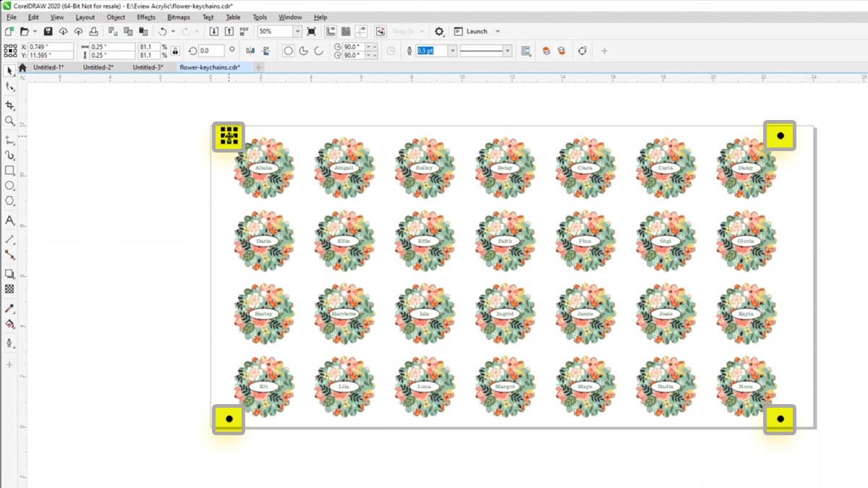868x488 pixels.
Task: Select the Polygon tool
Action: point(9,201)
